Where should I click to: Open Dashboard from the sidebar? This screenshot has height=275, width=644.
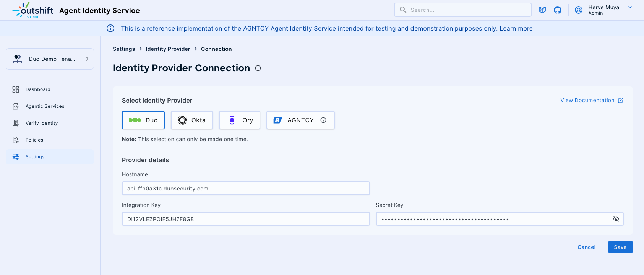click(x=50, y=89)
